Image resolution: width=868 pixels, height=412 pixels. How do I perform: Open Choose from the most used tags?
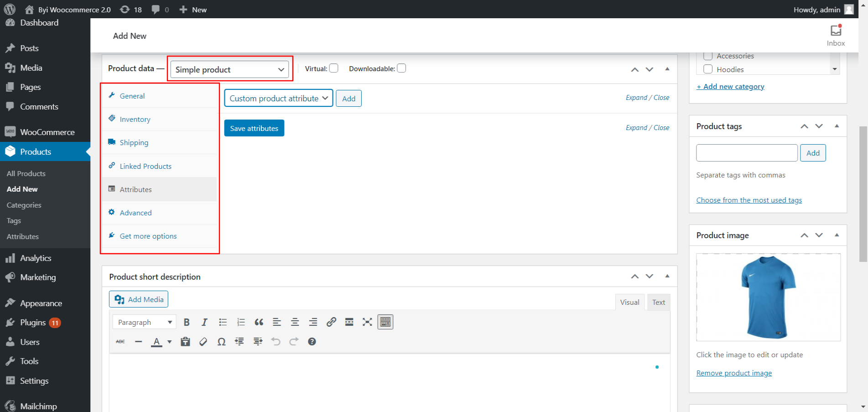[x=749, y=199]
